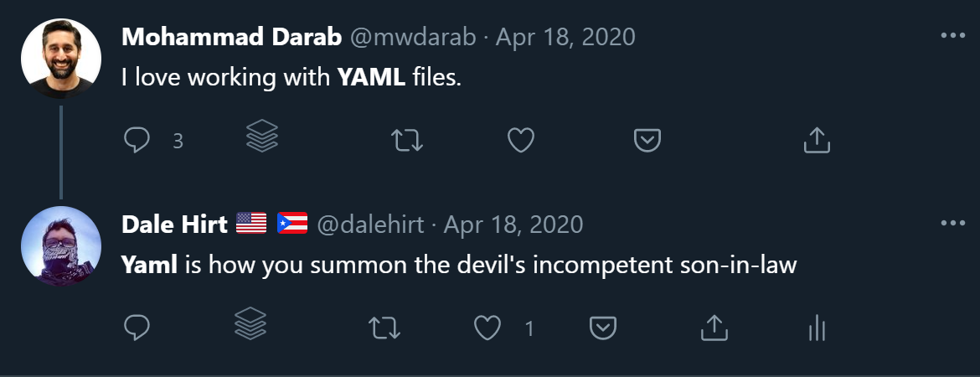This screenshot has height=377, width=980.
Task: Click the layers icon on Dale's tweet
Action: 250,324
